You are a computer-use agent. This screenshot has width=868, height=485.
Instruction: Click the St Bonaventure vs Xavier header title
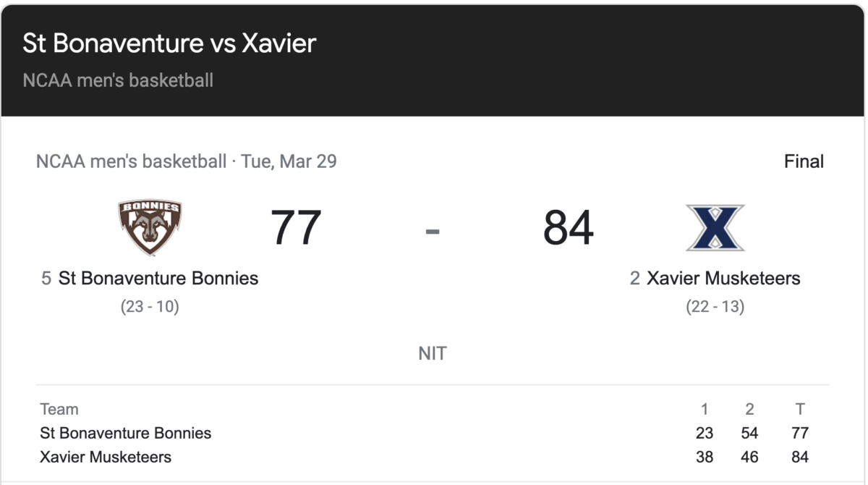169,43
